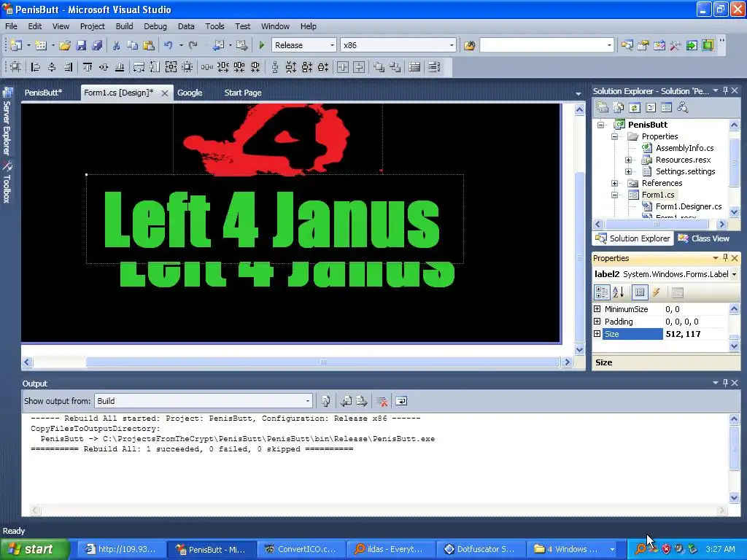Toggle auto-hide pin on Properties panel
The width and height of the screenshot is (747, 560).
click(725, 257)
